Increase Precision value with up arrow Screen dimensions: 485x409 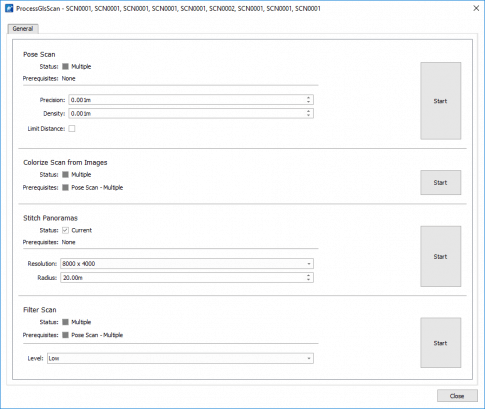click(x=308, y=97)
